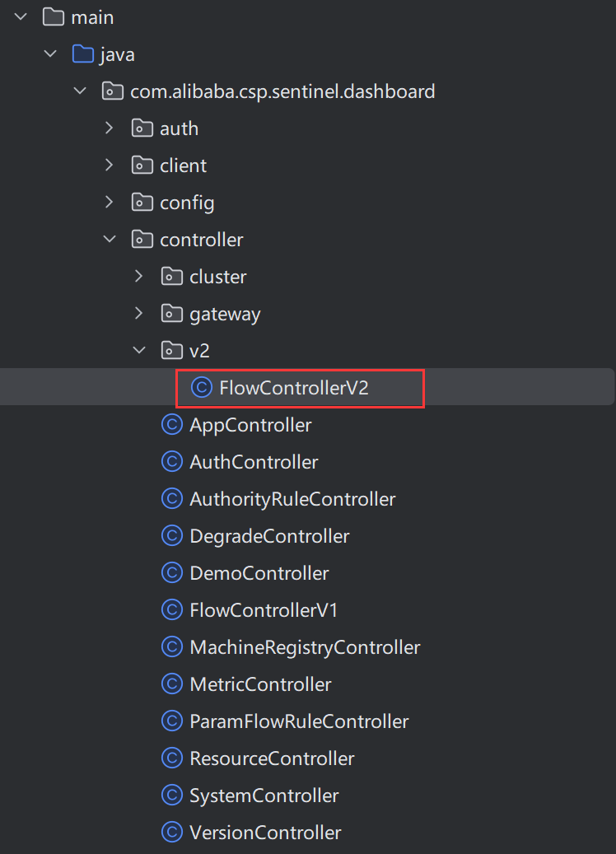
Task: Select AuthorityRuleController in the tree
Action: point(292,499)
